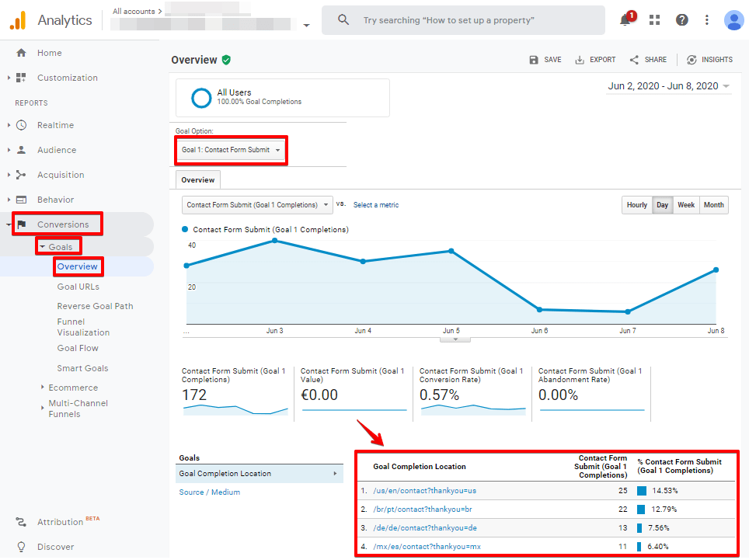Open the three-dot more options menu

pos(706,20)
